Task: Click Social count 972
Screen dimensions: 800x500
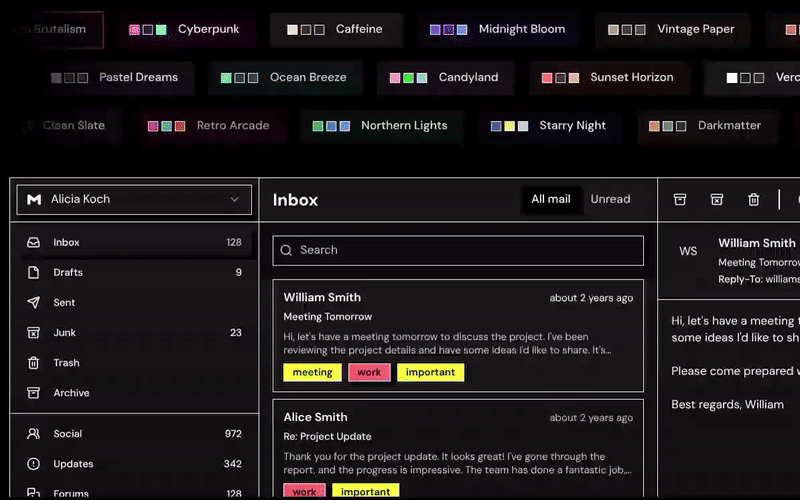Action: coord(233,434)
